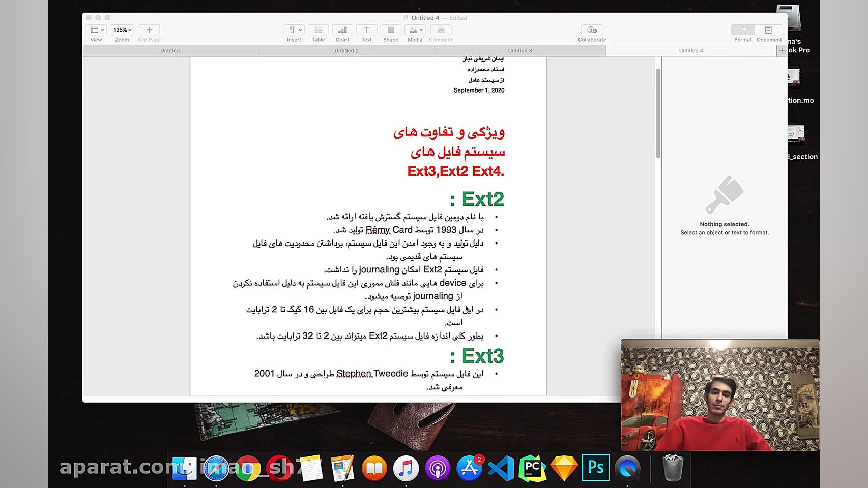The width and height of the screenshot is (868, 488).
Task: Open QuickTime Player from the Dock
Action: [628, 468]
